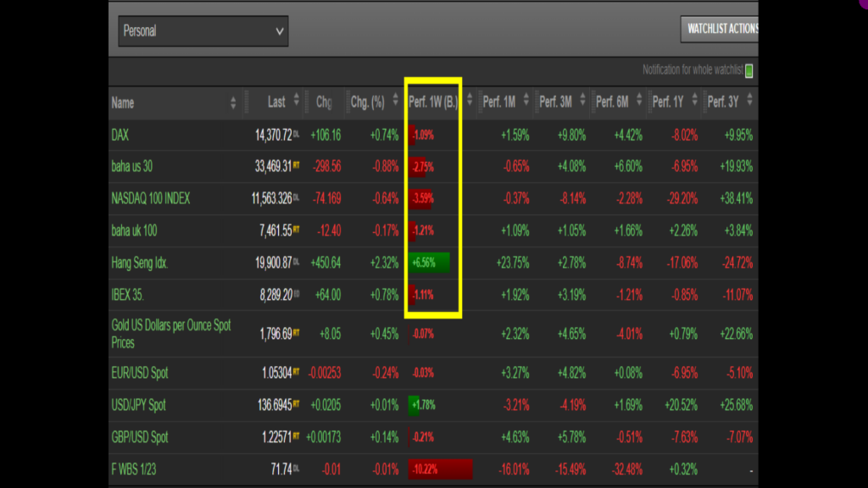This screenshot has height=488, width=868.
Task: Select the Chg column header
Action: pos(323,103)
